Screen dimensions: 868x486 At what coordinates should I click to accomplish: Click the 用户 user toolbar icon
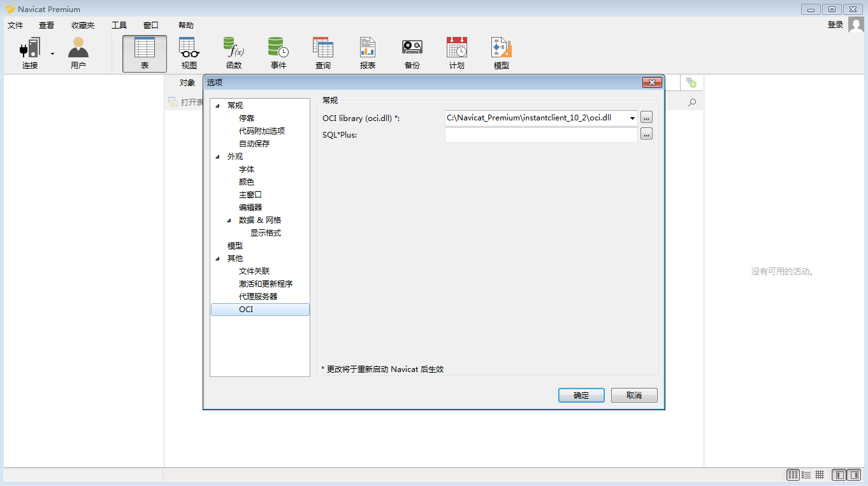78,54
